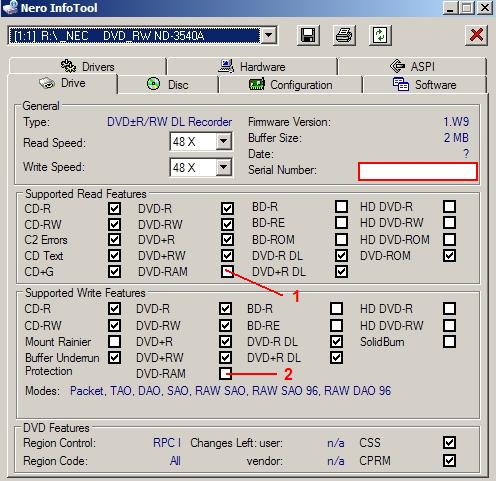Click Region Code value All

[x=175, y=461]
